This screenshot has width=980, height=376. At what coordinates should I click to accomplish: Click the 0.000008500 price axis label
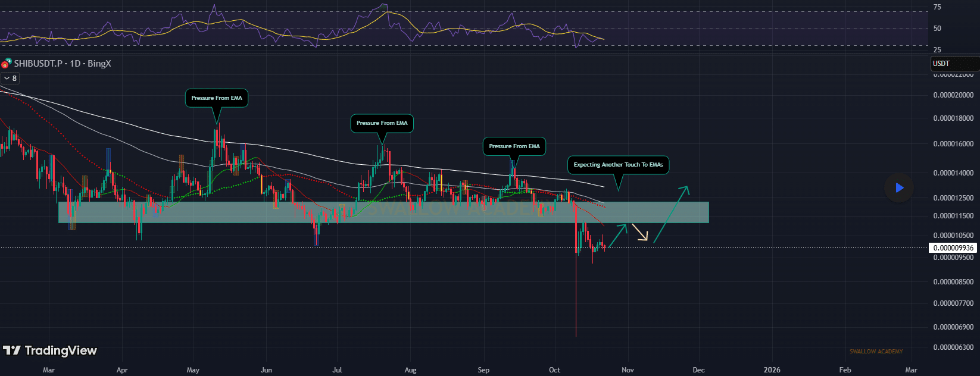(x=953, y=282)
